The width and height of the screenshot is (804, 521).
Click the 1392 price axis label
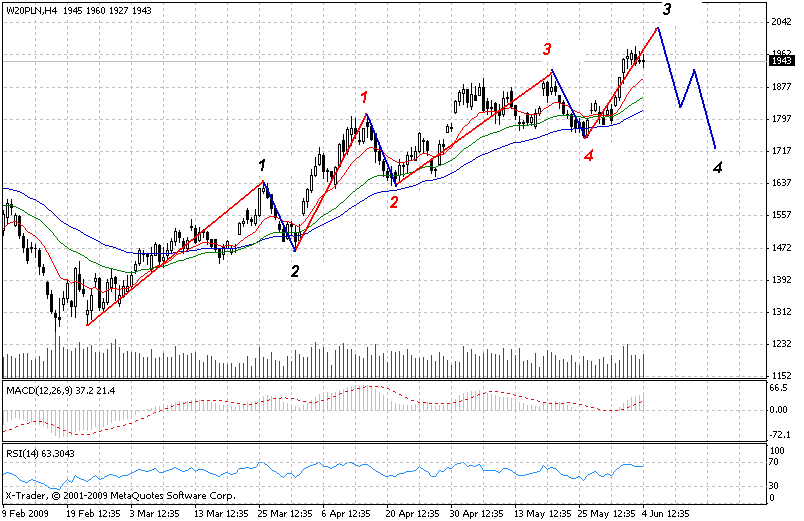(x=781, y=279)
